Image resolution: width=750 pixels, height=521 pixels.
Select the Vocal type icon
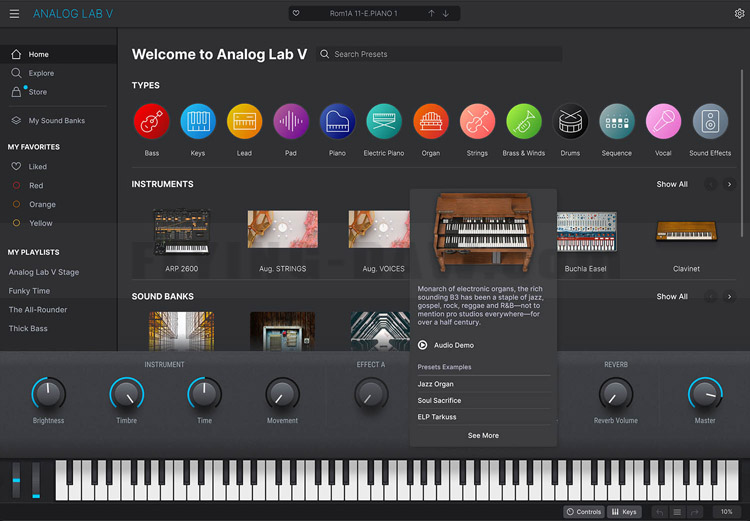click(x=663, y=122)
